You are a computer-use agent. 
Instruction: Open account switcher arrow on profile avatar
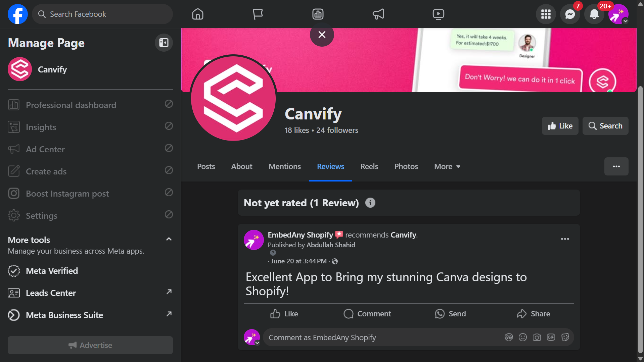point(625,21)
